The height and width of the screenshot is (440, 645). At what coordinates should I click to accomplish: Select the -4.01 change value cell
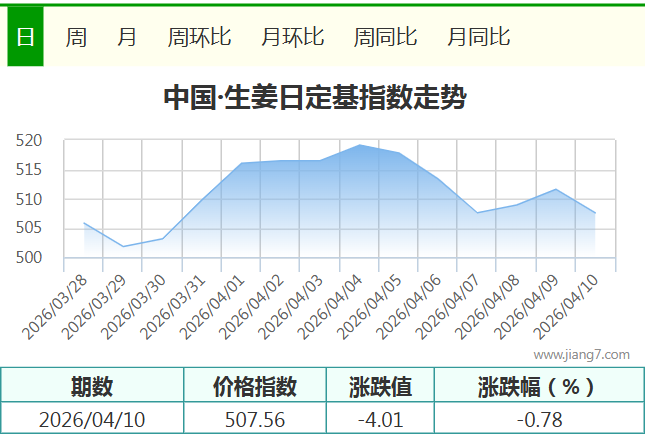(x=379, y=419)
